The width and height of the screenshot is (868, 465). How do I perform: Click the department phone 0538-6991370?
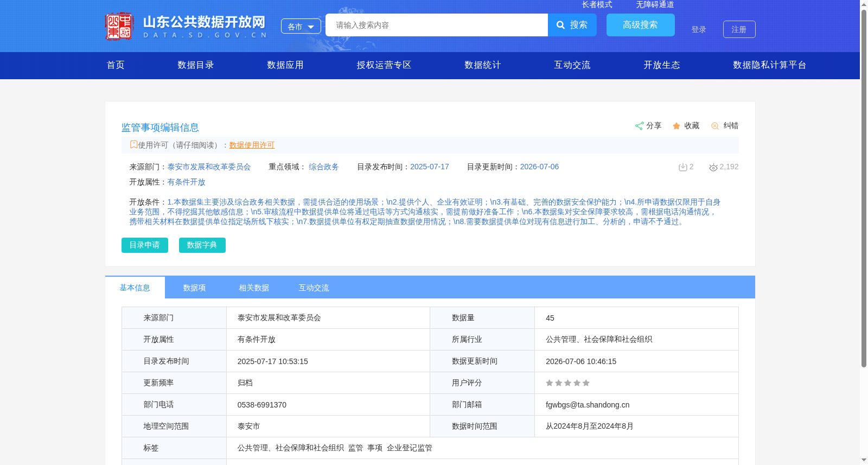pos(262,405)
